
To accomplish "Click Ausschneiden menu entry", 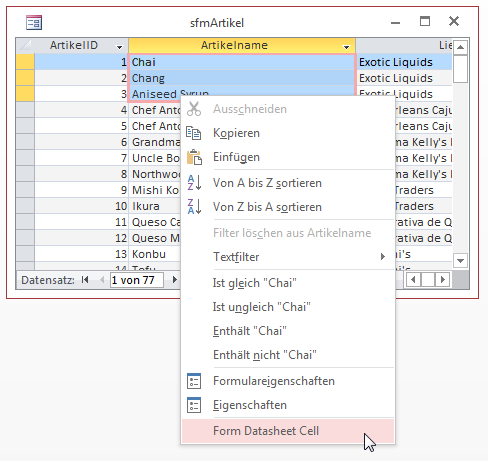I will tap(288, 109).
